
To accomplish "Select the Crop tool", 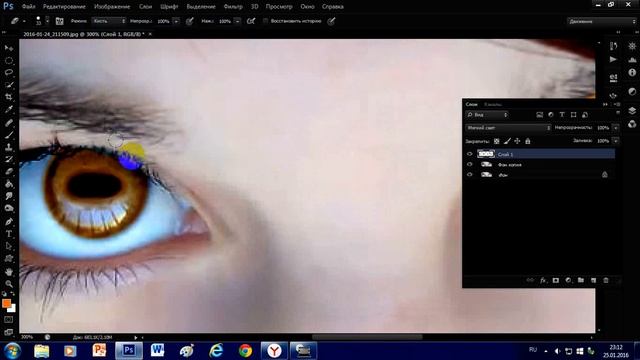I will point(9,97).
